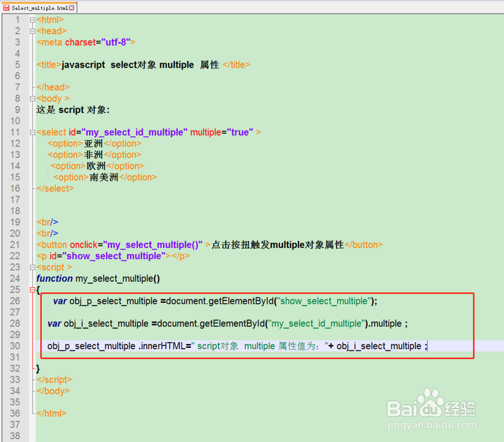This screenshot has height=442, width=504.
Task: Click the button label 点击按扭触发multiple对象属性
Action: tap(278, 245)
